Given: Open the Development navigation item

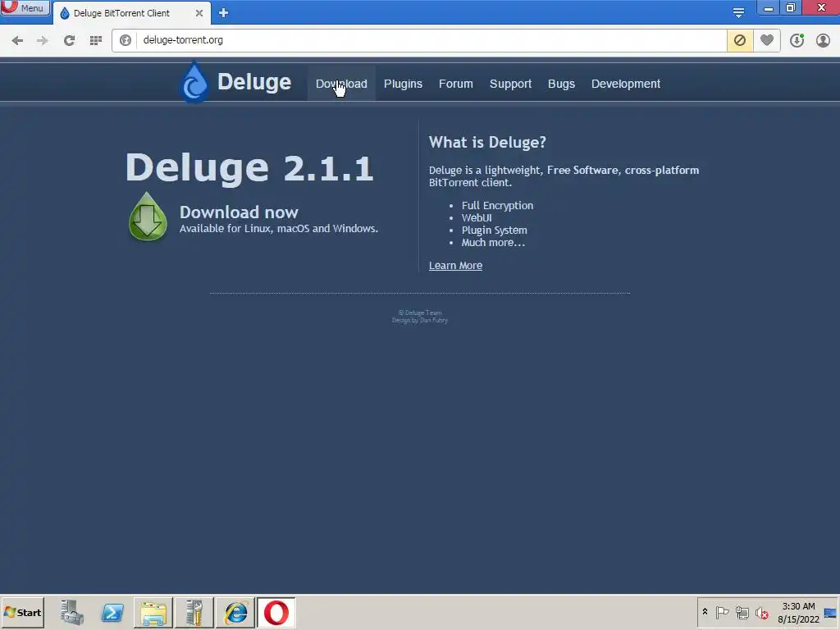Looking at the screenshot, I should 626,84.
